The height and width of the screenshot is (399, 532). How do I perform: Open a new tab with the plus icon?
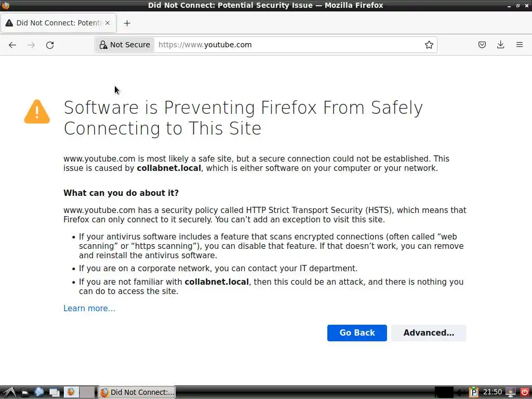pyautogui.click(x=127, y=23)
